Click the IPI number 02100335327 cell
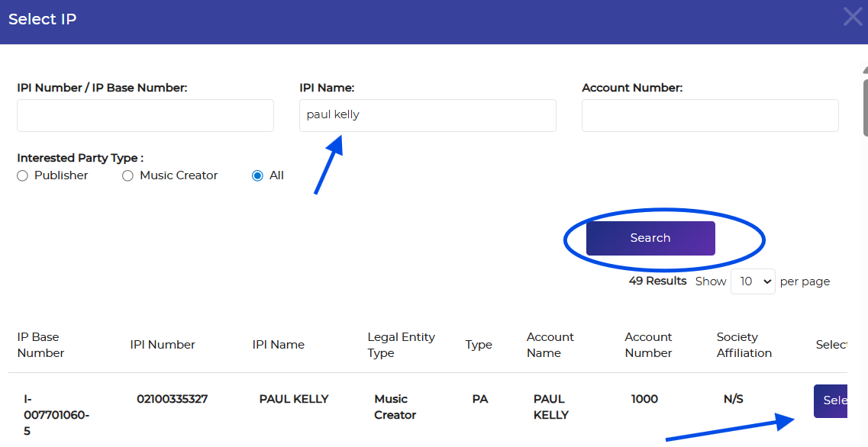This screenshot has height=447, width=868. (173, 399)
